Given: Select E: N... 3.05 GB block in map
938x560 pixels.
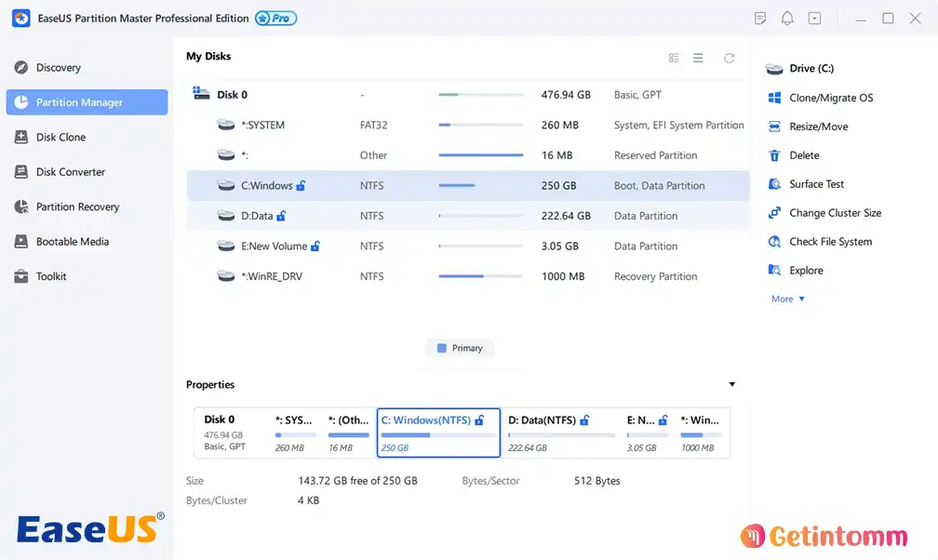Looking at the screenshot, I should pos(648,433).
